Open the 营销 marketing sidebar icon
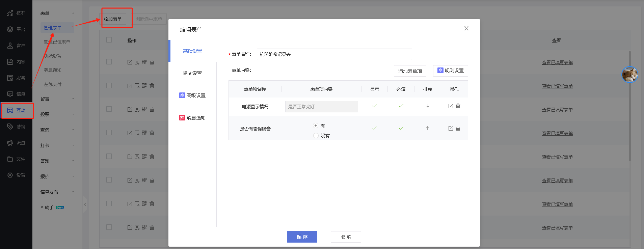This screenshot has width=644, height=249. pos(10,127)
